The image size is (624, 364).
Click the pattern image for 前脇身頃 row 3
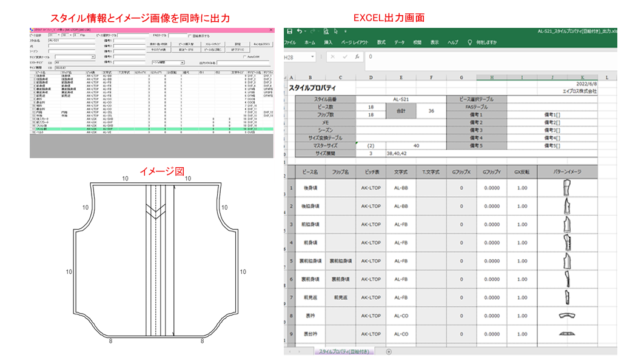coord(566,225)
